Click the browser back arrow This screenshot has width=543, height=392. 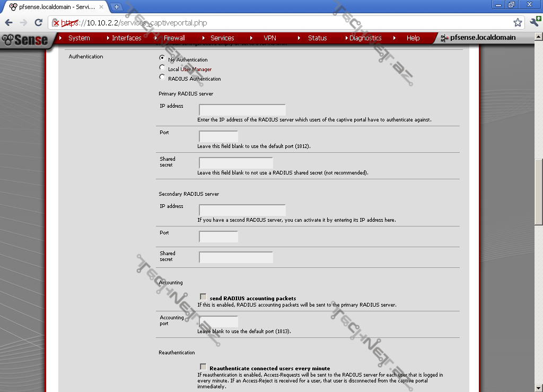click(9, 23)
